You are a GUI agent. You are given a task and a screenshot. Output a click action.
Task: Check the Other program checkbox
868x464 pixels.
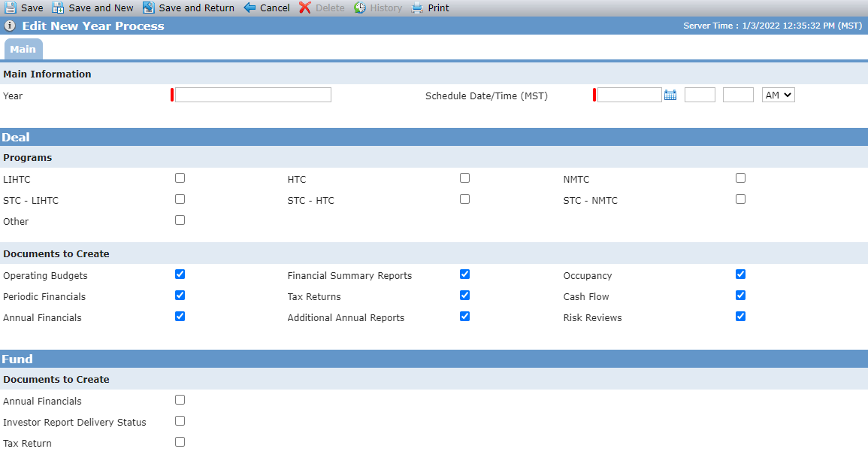tap(180, 220)
